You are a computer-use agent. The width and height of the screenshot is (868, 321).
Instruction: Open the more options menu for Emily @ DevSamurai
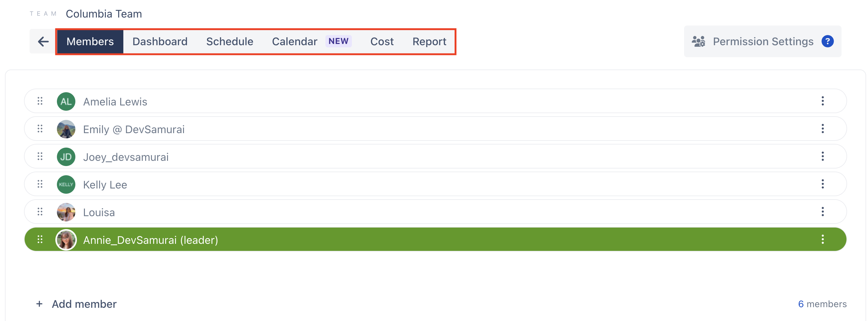822,129
